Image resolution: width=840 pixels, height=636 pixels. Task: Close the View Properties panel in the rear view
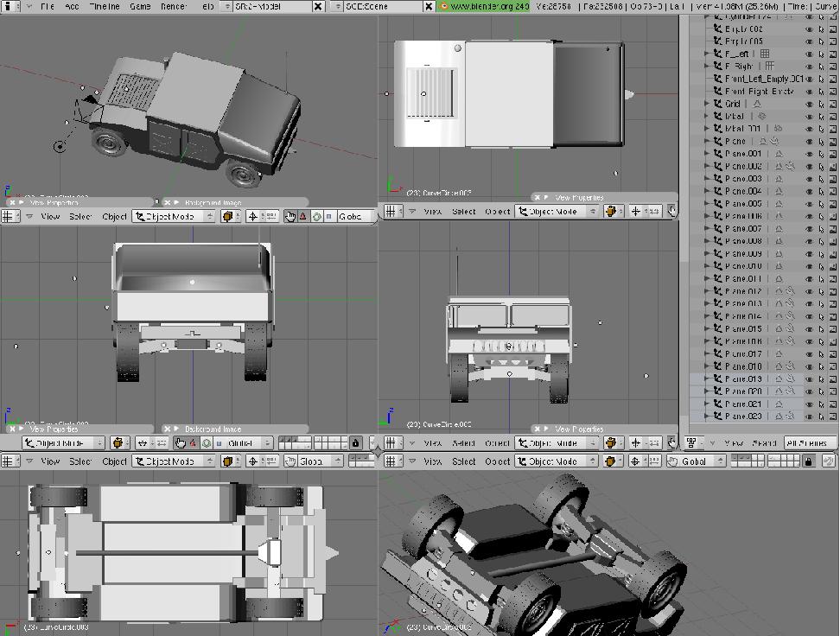(x=12, y=429)
